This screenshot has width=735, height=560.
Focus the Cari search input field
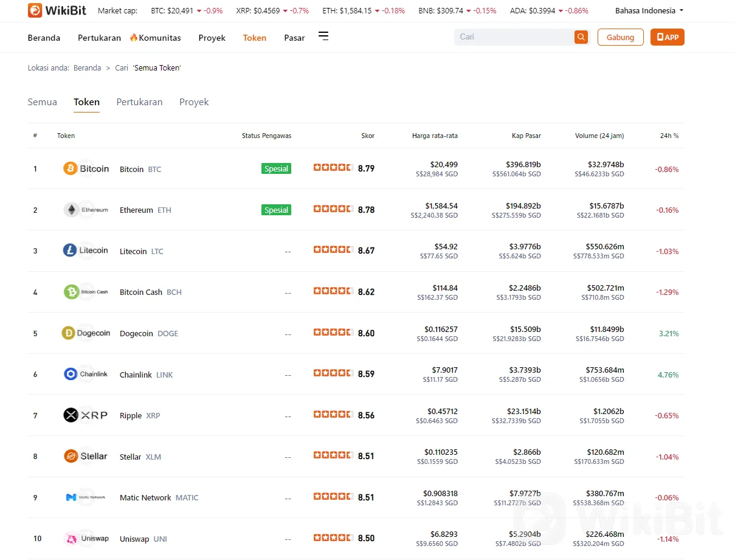(516, 37)
